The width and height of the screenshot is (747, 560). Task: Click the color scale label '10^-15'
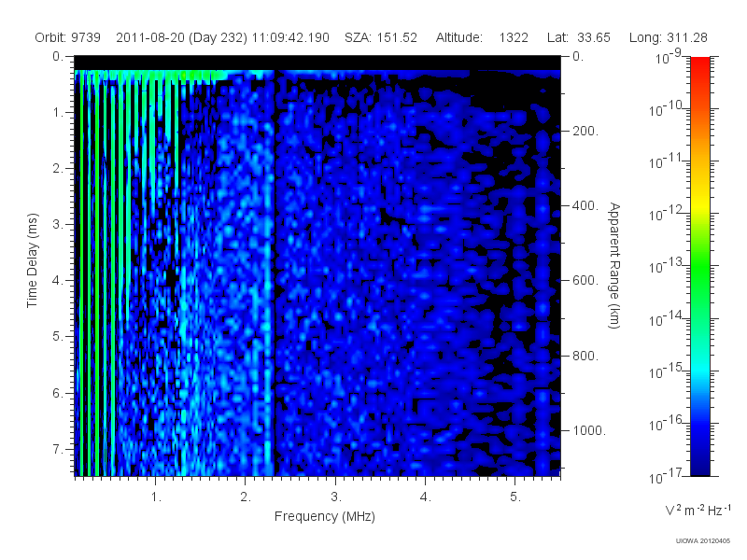[666, 371]
